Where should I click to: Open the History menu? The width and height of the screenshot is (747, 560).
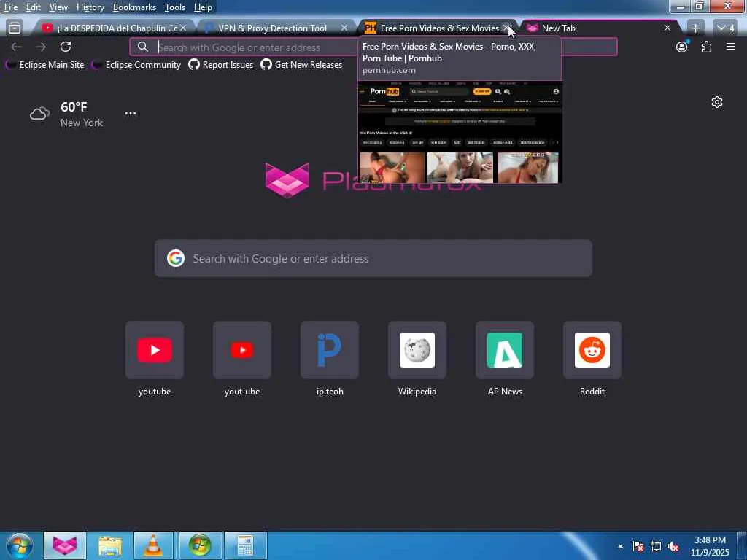pyautogui.click(x=90, y=7)
